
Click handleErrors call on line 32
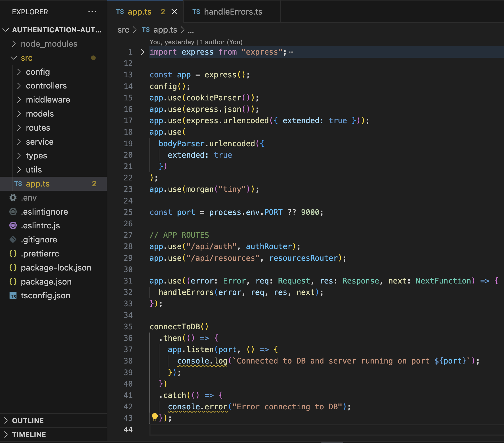coord(186,292)
